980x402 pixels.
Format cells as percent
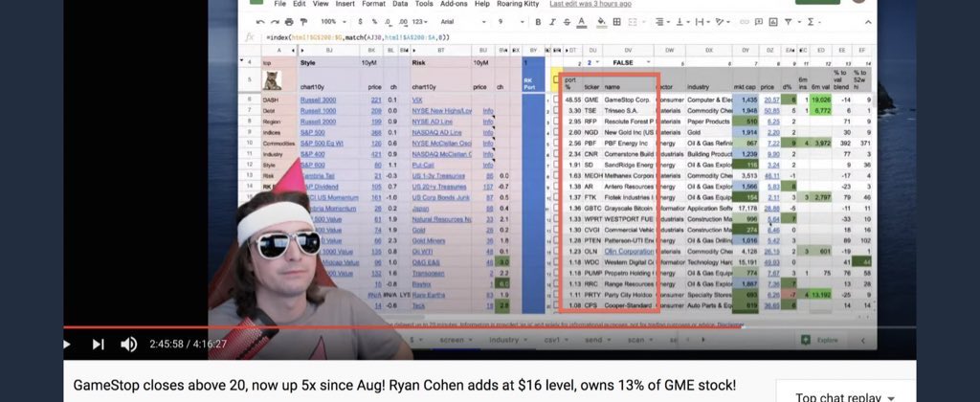pos(374,22)
